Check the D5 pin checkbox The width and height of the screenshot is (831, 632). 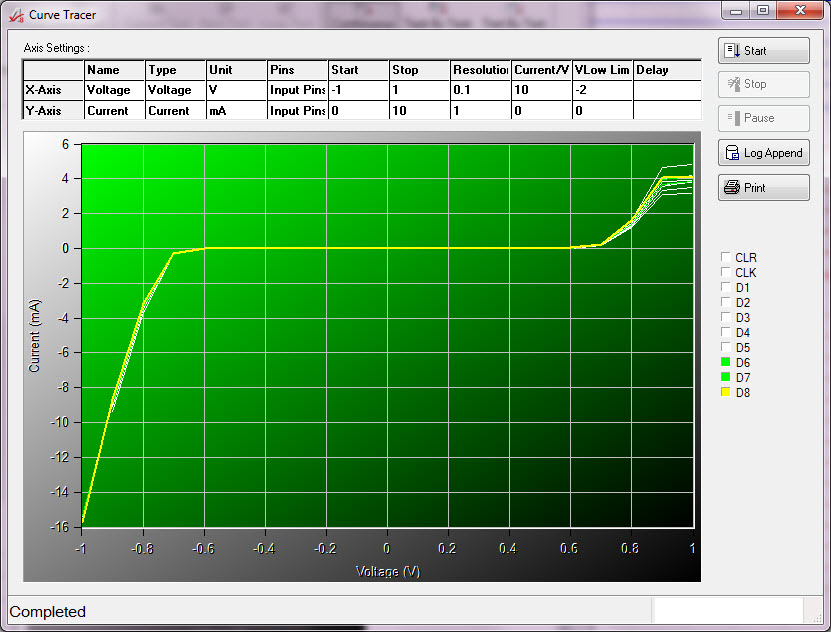pos(726,348)
